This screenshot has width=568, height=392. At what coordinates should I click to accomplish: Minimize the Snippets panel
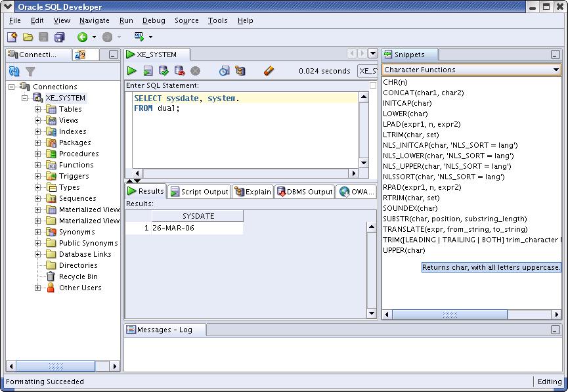click(556, 54)
